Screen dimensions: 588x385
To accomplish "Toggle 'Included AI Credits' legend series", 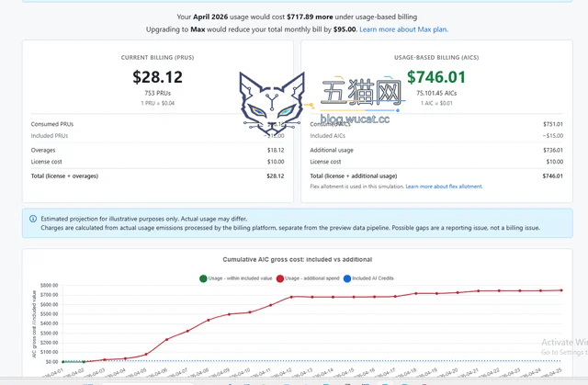I will pos(368,278).
